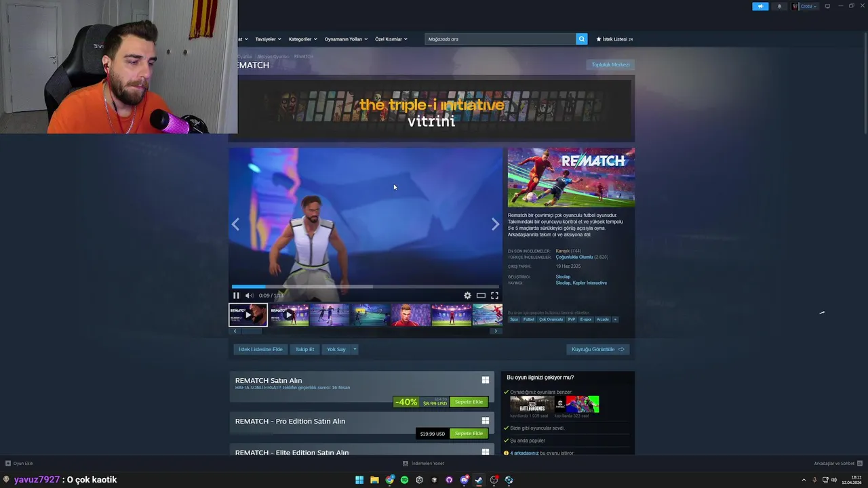This screenshot has height=488, width=868.
Task: Go to next media with right arrow
Action: [x=495, y=224]
